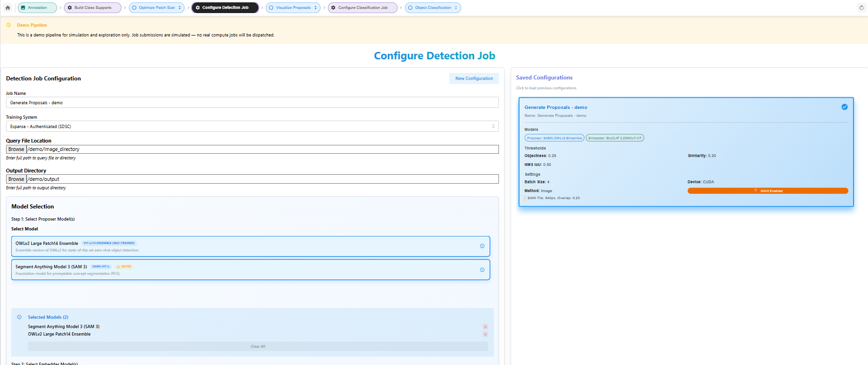This screenshot has width=868, height=365.
Task: Click the Saved Configurations heading
Action: [x=544, y=78]
